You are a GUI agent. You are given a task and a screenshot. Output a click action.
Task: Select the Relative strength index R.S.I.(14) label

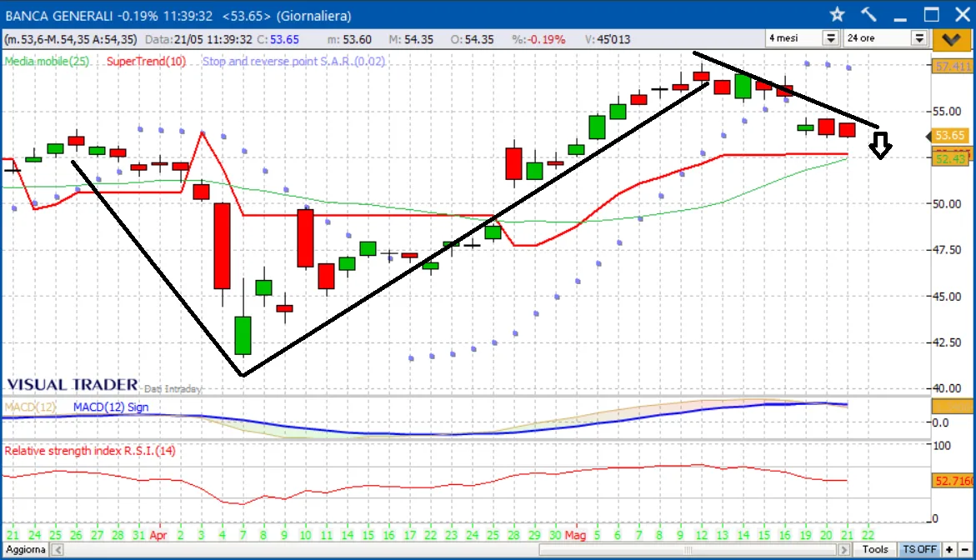(x=90, y=451)
